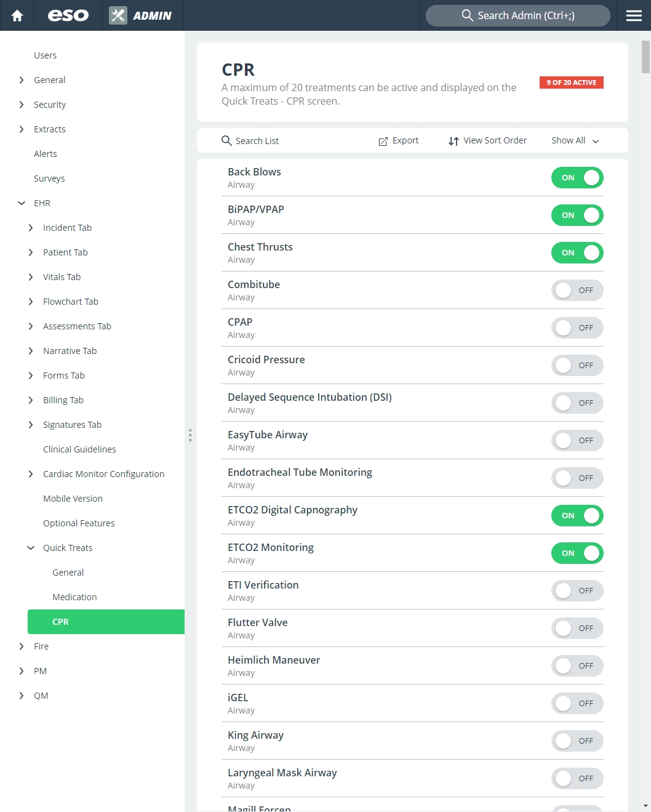Turn off the Back Blows toggle
The image size is (651, 812).
(577, 178)
